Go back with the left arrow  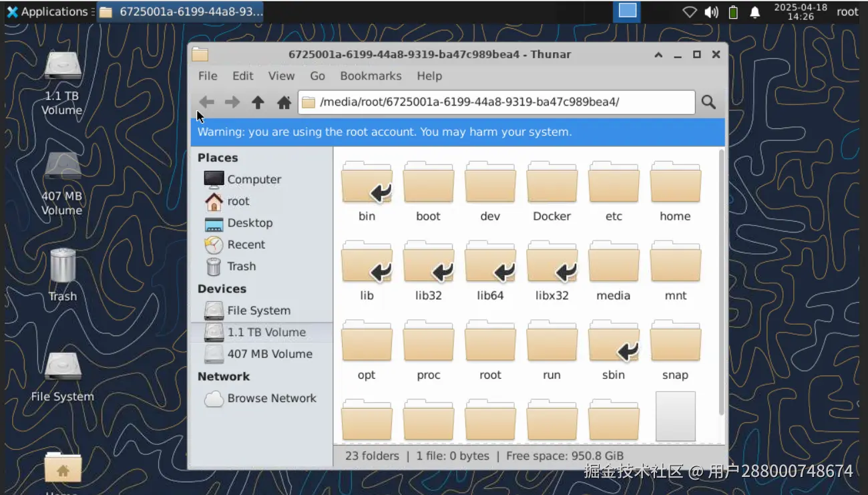(x=207, y=102)
